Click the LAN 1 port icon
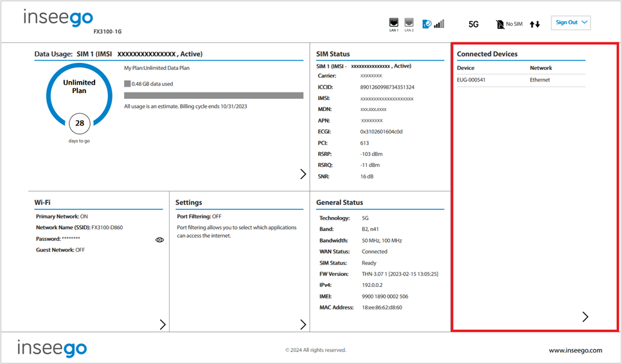Image resolution: width=622 pixels, height=364 pixels. tap(393, 22)
